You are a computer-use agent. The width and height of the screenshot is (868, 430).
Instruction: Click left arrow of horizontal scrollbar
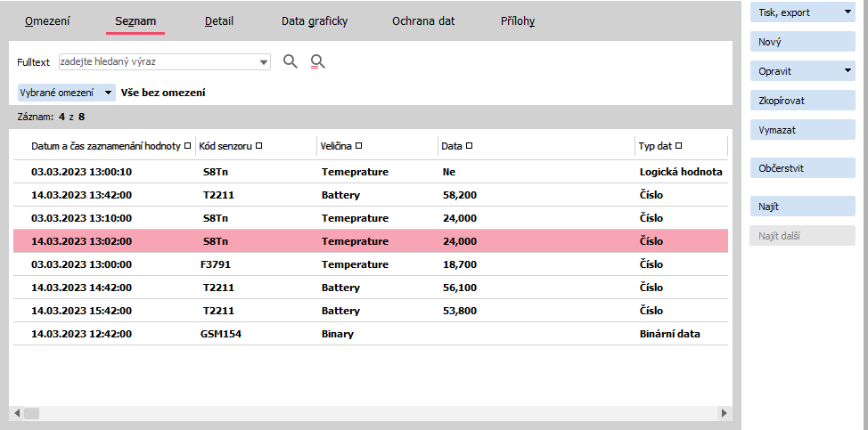(x=16, y=413)
